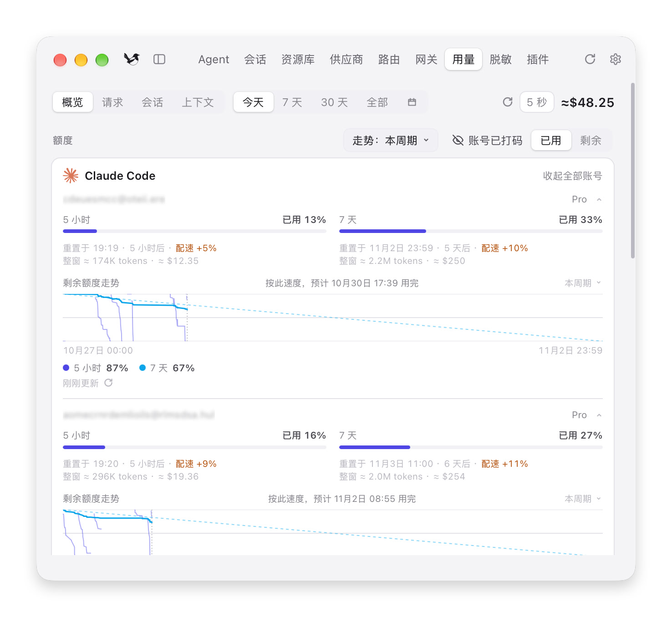Select the 7 天 time range

tap(292, 102)
